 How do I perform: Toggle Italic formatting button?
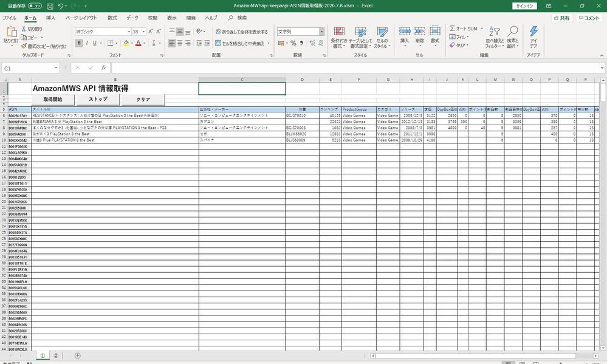click(x=87, y=43)
